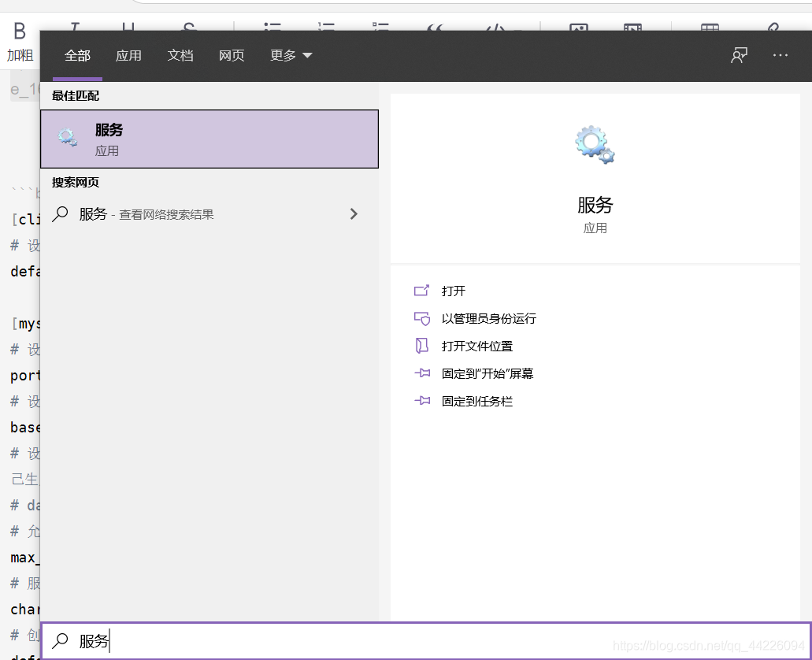Click into the search box containing 服务

point(425,641)
